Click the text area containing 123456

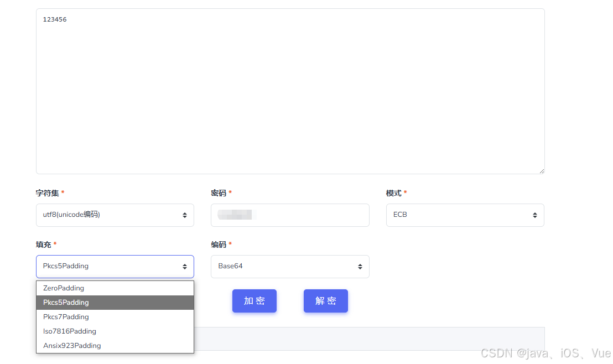[x=290, y=90]
